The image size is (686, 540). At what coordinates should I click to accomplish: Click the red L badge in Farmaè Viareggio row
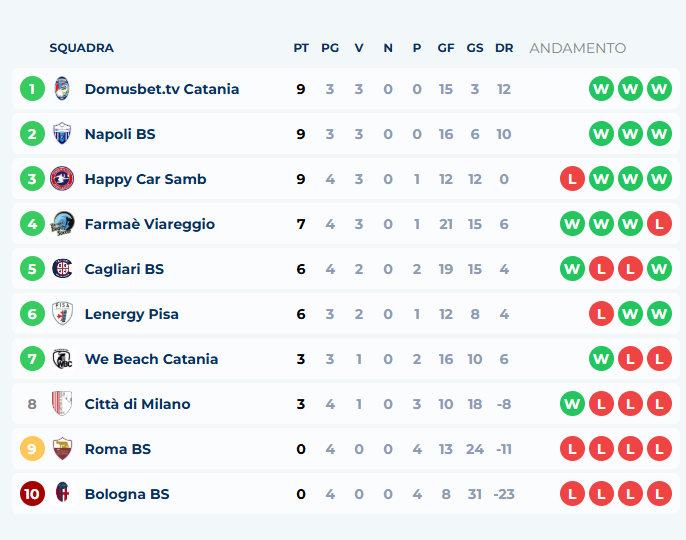pos(659,224)
